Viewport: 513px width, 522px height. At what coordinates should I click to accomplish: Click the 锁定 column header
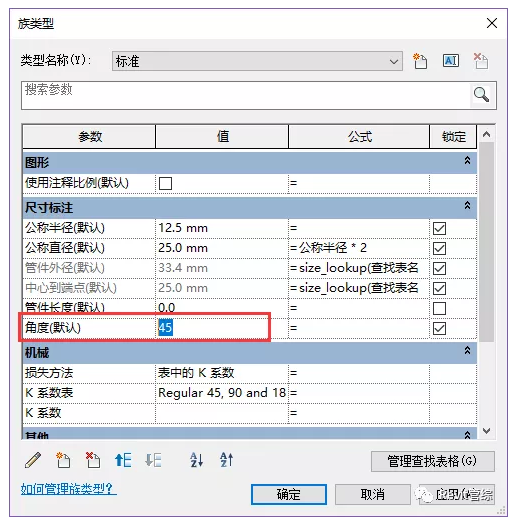(453, 137)
